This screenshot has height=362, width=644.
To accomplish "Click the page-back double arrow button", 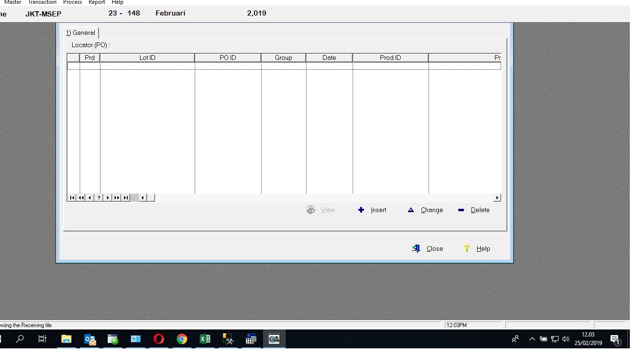I will pyautogui.click(x=81, y=197).
